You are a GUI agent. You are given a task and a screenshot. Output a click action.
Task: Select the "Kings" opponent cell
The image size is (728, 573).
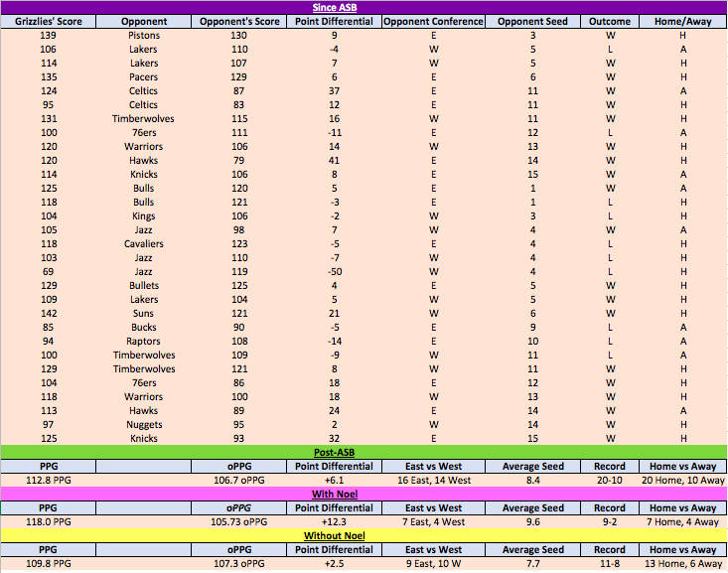[x=143, y=215]
